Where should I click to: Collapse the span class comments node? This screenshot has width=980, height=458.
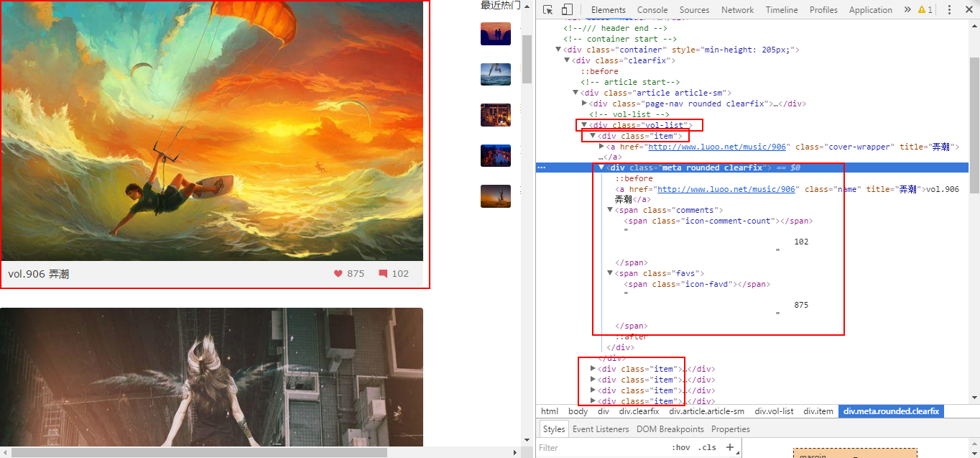coord(610,210)
